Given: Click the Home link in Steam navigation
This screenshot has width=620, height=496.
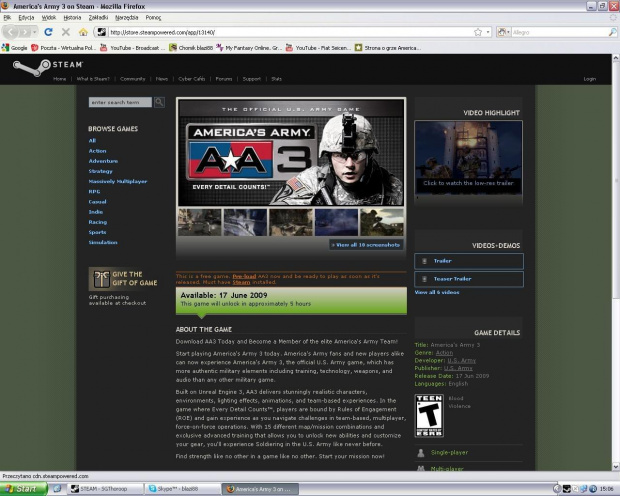Looking at the screenshot, I should pos(60,79).
